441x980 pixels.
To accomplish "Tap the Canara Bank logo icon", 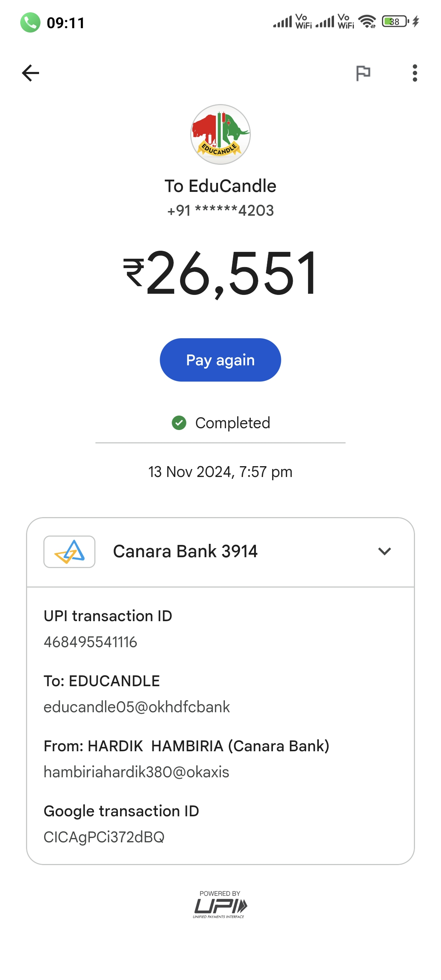I will click(69, 552).
